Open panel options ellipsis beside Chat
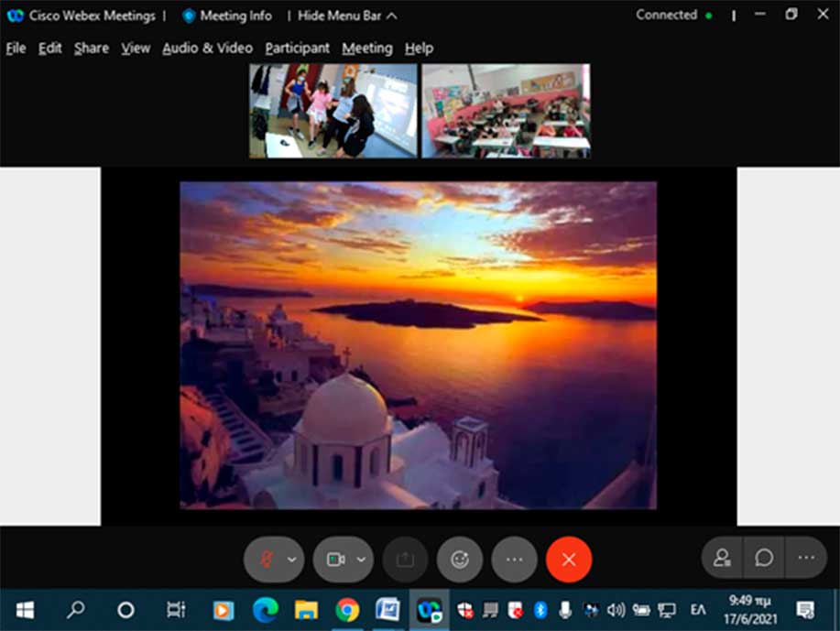The width and height of the screenshot is (840, 631). [x=806, y=558]
